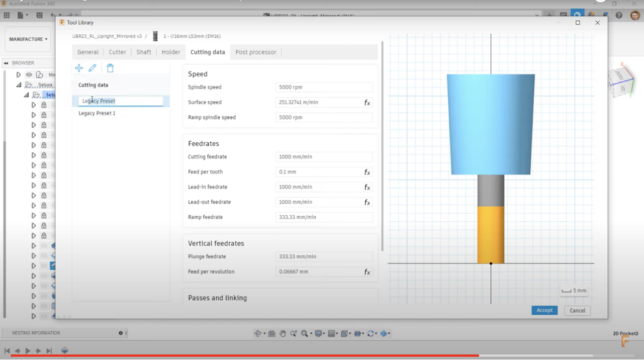Open the Display Settings dropdown arrow
644x360 pixels.
coord(324,333)
